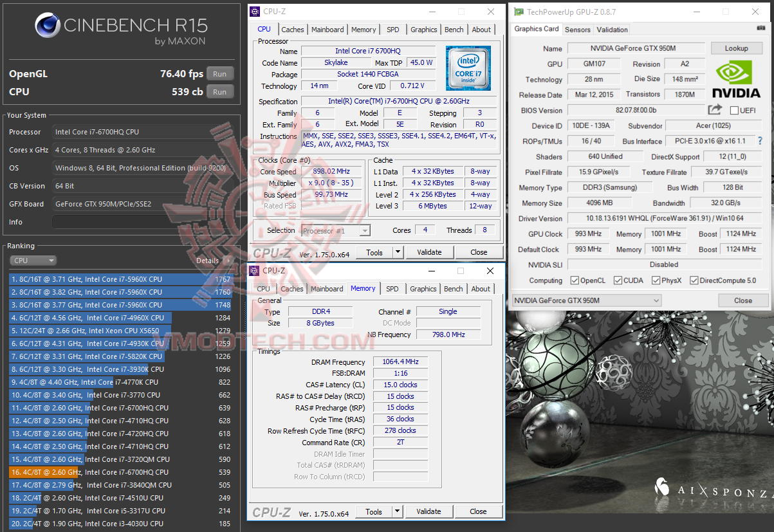Switch to the Mainboard tab in upper CPU-Z

(327, 30)
